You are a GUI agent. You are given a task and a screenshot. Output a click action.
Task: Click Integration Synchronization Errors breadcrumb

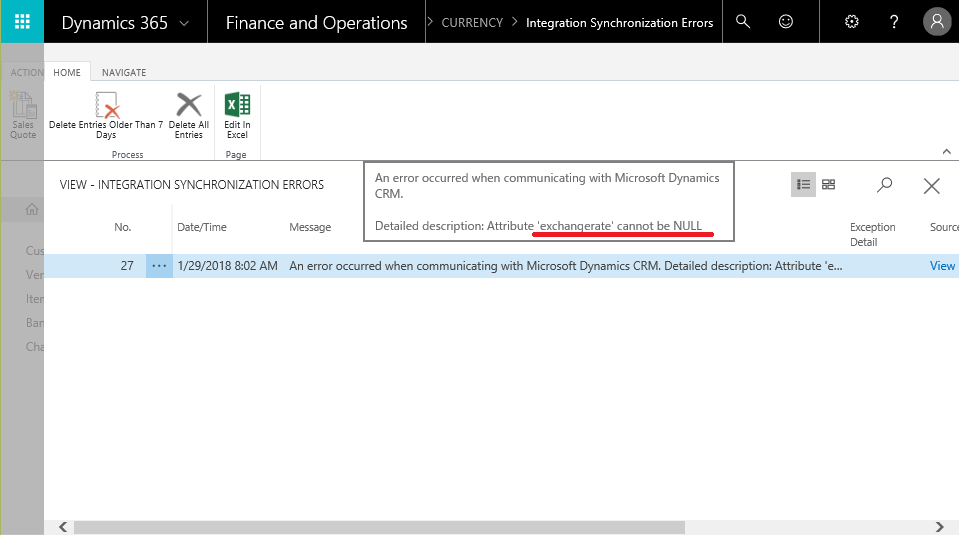click(620, 23)
